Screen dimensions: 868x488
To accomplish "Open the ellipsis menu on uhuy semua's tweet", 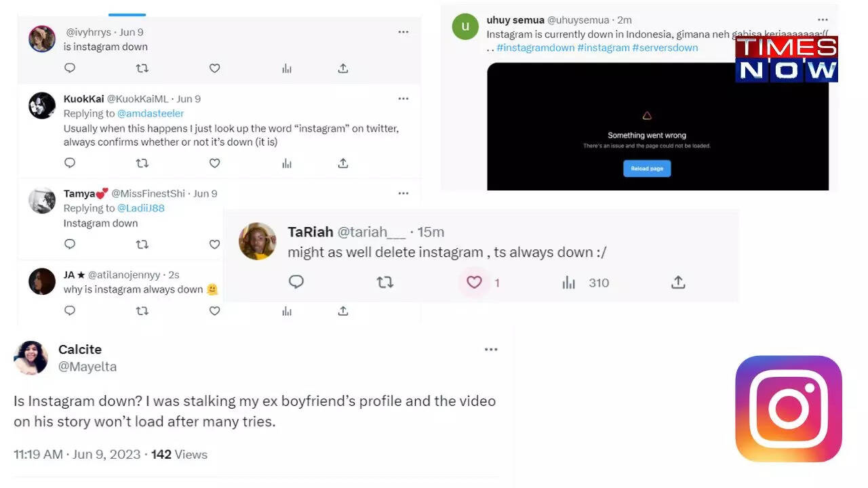I will [x=823, y=20].
